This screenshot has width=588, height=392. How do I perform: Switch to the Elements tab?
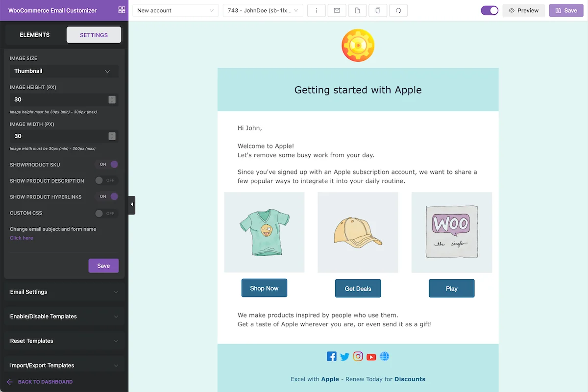pos(35,35)
